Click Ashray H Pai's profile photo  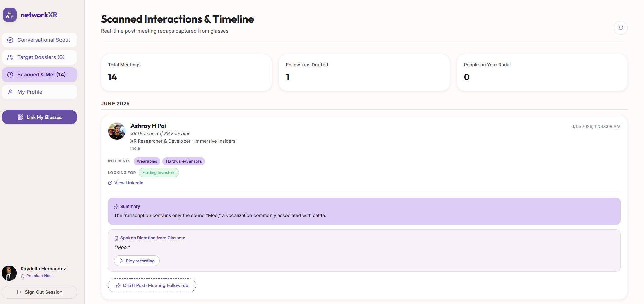click(x=117, y=131)
